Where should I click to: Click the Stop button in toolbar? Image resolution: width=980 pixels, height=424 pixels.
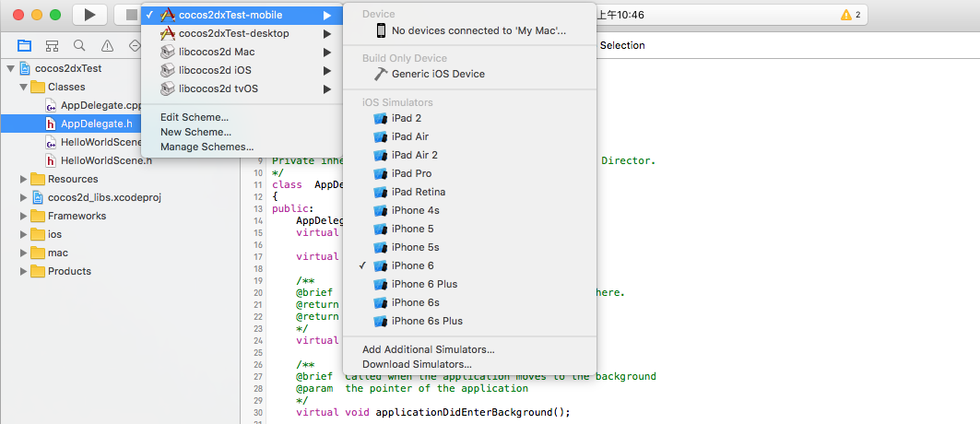(x=129, y=15)
